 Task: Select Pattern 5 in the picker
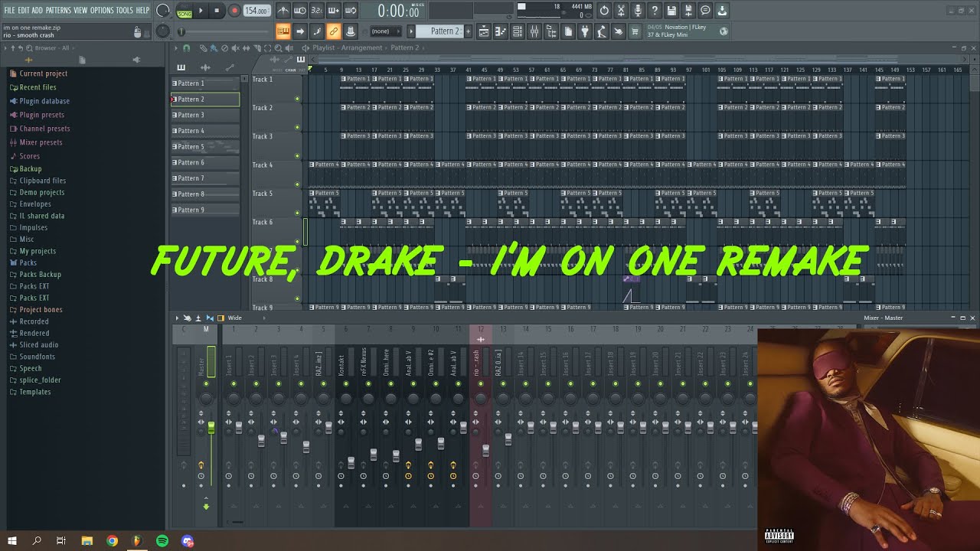click(x=205, y=147)
